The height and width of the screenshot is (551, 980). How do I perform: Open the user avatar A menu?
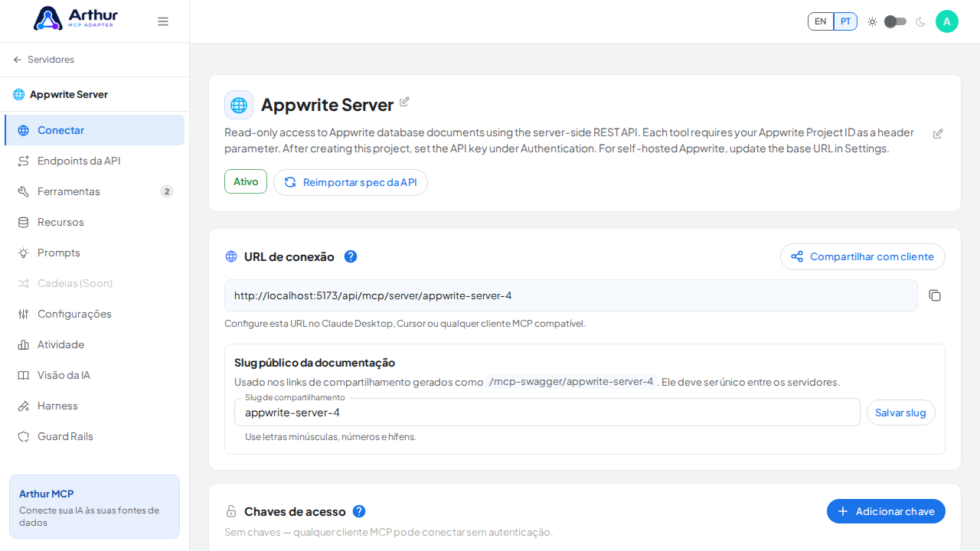pos(947,21)
